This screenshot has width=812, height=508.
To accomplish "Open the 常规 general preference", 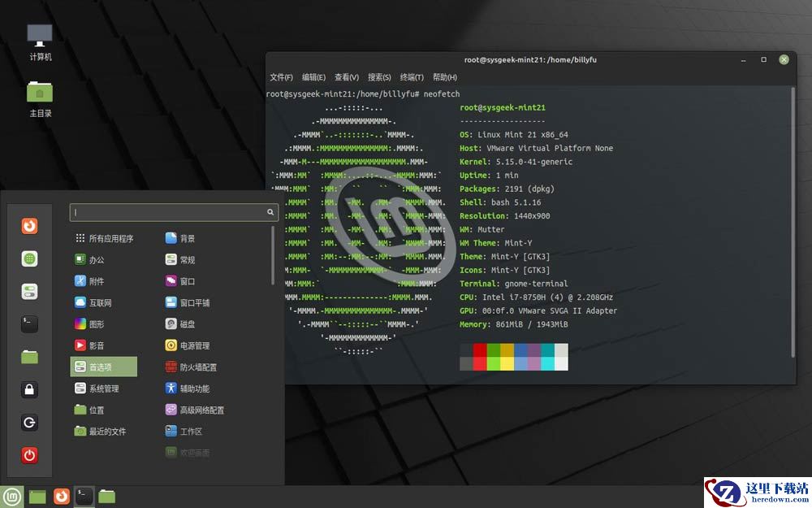I will (x=180, y=260).
